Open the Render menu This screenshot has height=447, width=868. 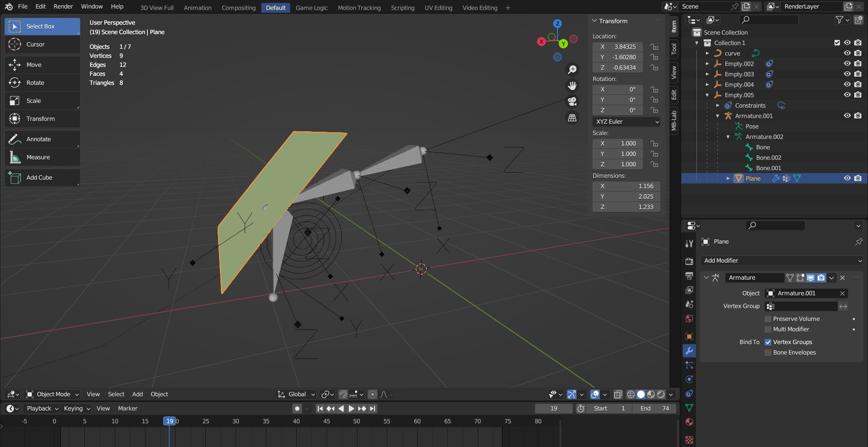(x=63, y=7)
